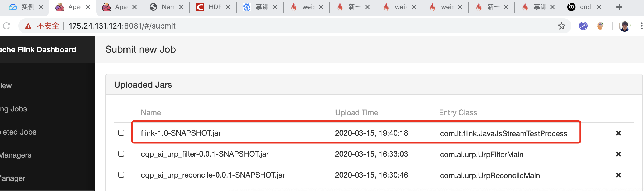Image resolution: width=644 pixels, height=191 pixels.
Task: Open Job Manager in the sidebar
Action: tap(13, 178)
